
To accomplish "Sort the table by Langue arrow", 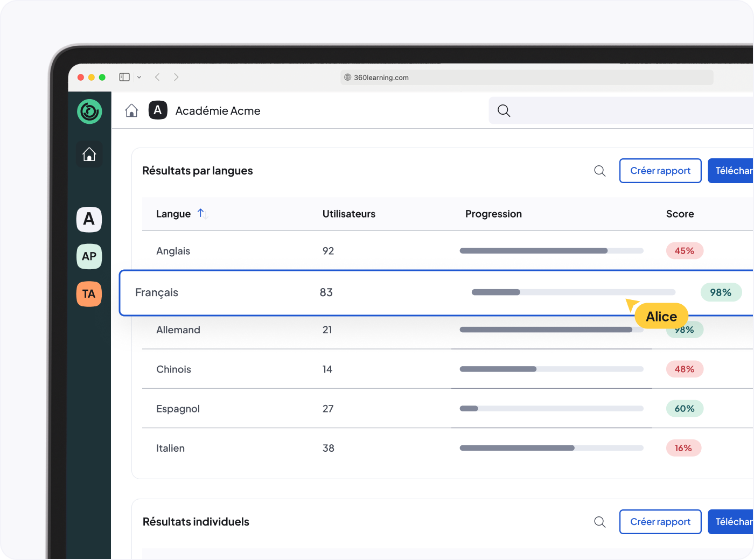I will click(x=203, y=214).
